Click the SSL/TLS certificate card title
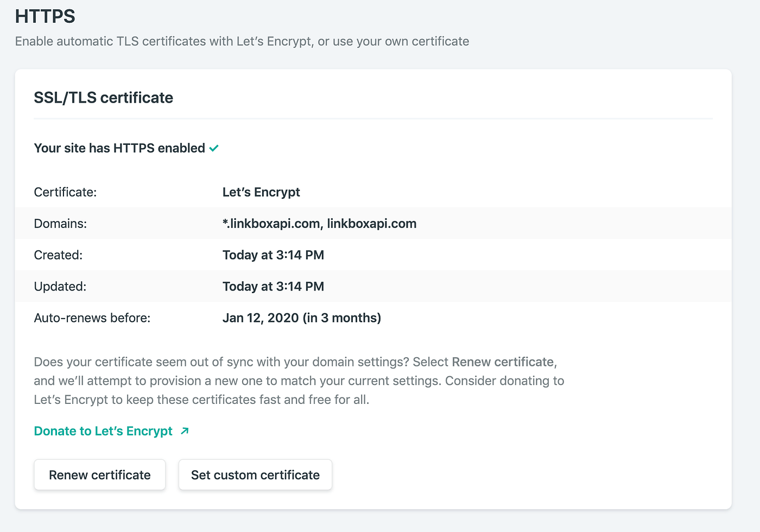760x532 pixels. coord(103,98)
